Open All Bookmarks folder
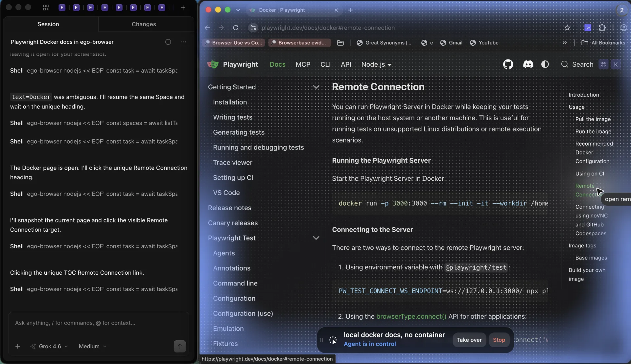Screen dimensions: 631x364 (x=603, y=43)
